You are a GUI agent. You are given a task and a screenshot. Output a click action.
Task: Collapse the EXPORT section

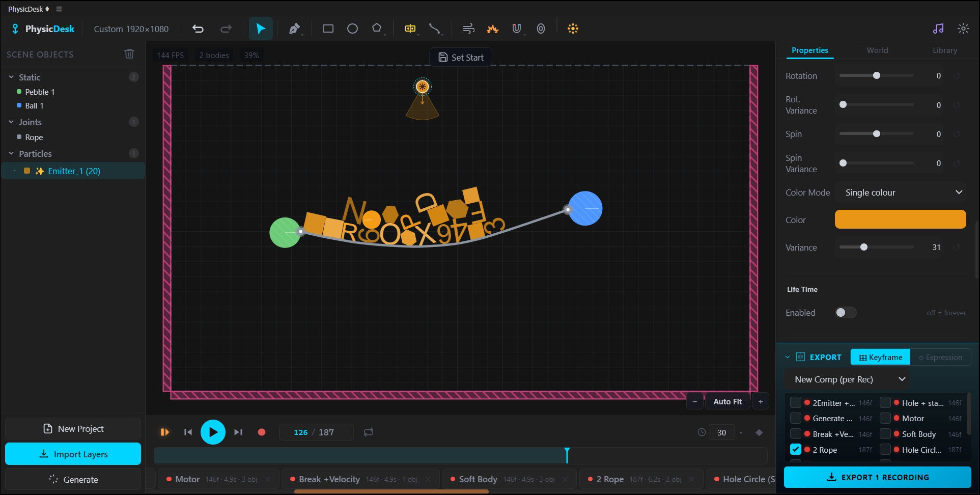click(788, 358)
